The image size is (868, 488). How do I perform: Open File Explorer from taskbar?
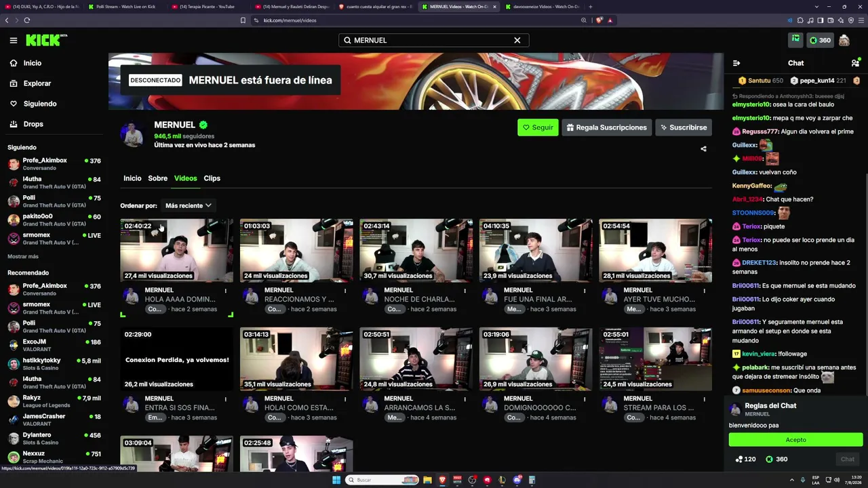427,480
